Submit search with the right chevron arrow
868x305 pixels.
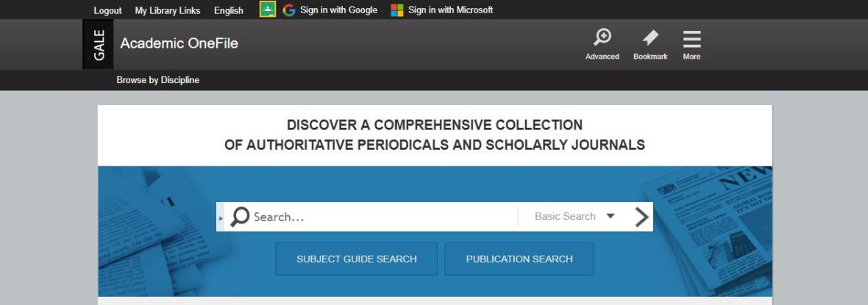point(641,217)
